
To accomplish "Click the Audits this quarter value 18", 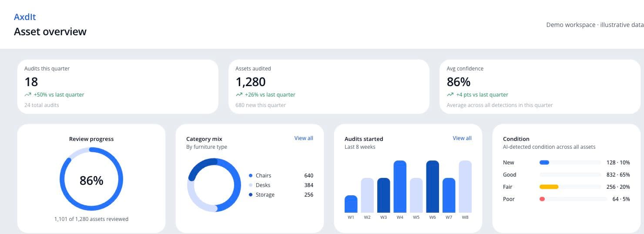I will coord(31,82).
